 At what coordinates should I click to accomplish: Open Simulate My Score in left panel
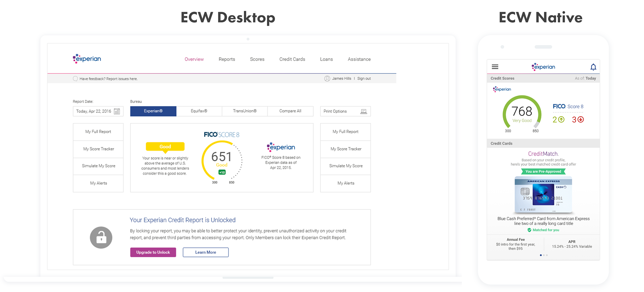pyautogui.click(x=98, y=166)
